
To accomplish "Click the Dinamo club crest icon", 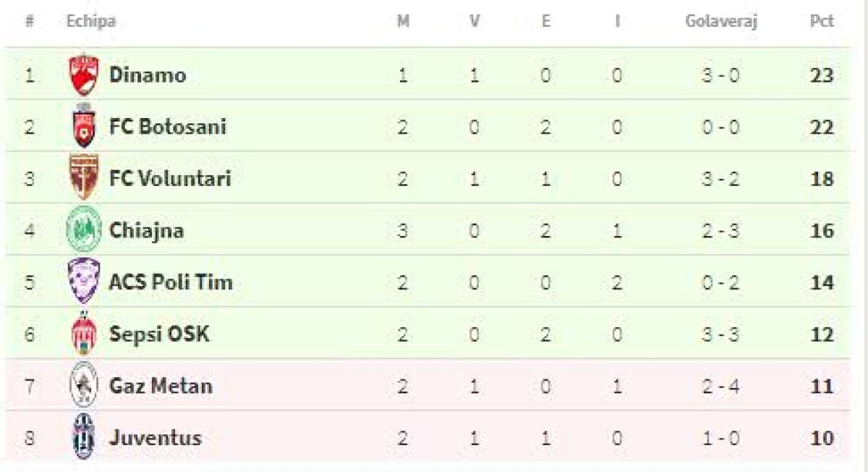I will (x=84, y=75).
